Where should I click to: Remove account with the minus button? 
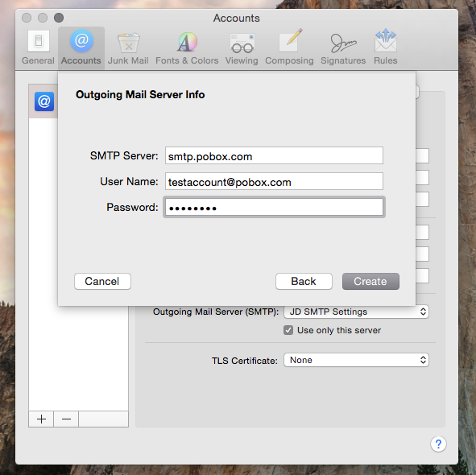point(66,419)
